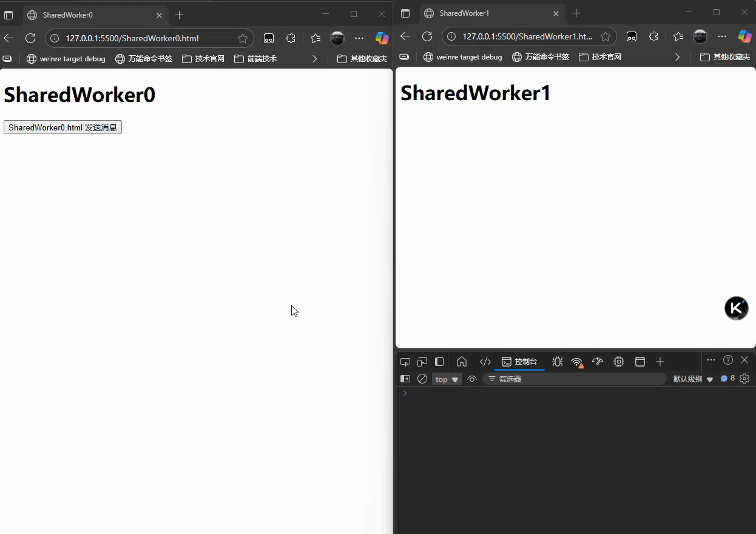Bookmark SharedWorker0 page with star icon
The height and width of the screenshot is (534, 756).
[x=243, y=38]
